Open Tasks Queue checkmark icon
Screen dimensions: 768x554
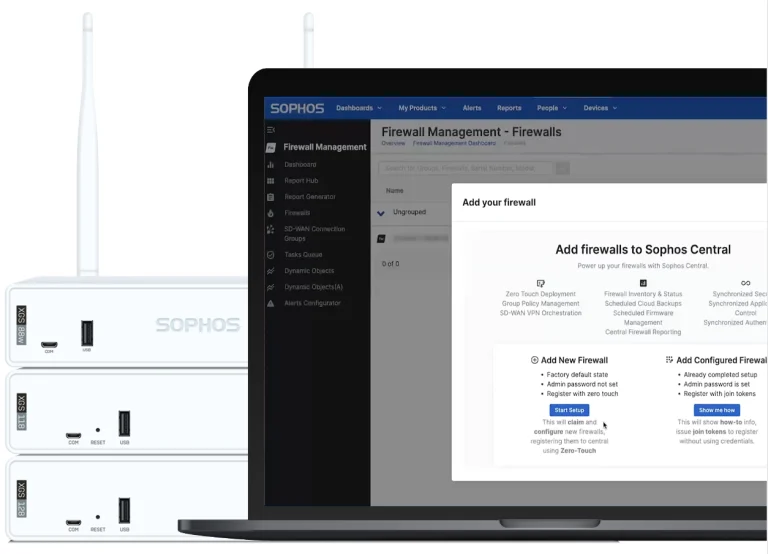click(270, 255)
